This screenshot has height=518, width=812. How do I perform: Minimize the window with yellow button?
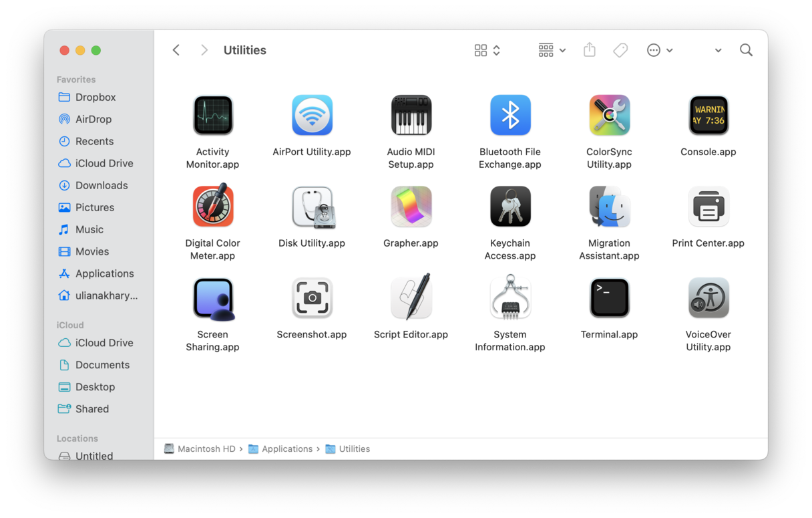coord(80,50)
